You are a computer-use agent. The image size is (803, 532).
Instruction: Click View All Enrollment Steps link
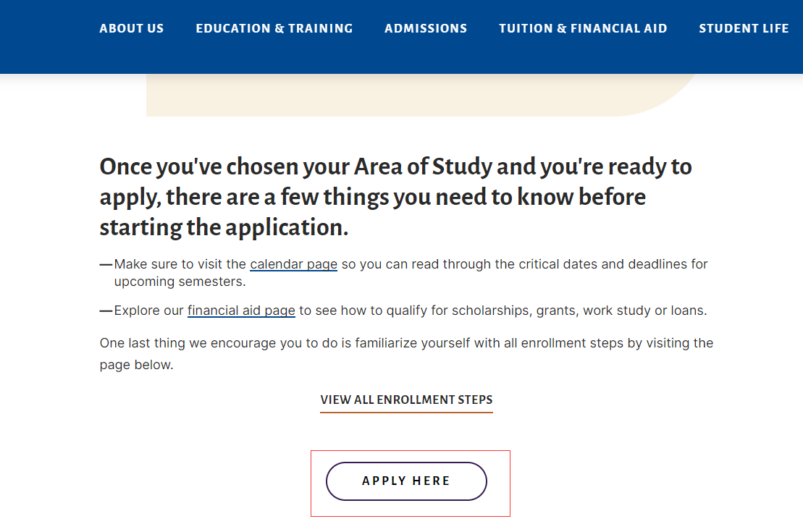[406, 400]
